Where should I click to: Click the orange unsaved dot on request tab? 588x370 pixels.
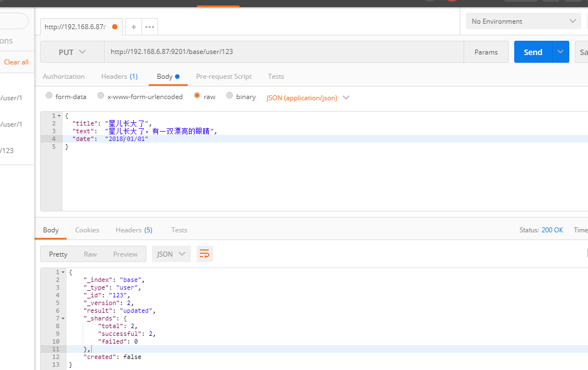coord(115,26)
